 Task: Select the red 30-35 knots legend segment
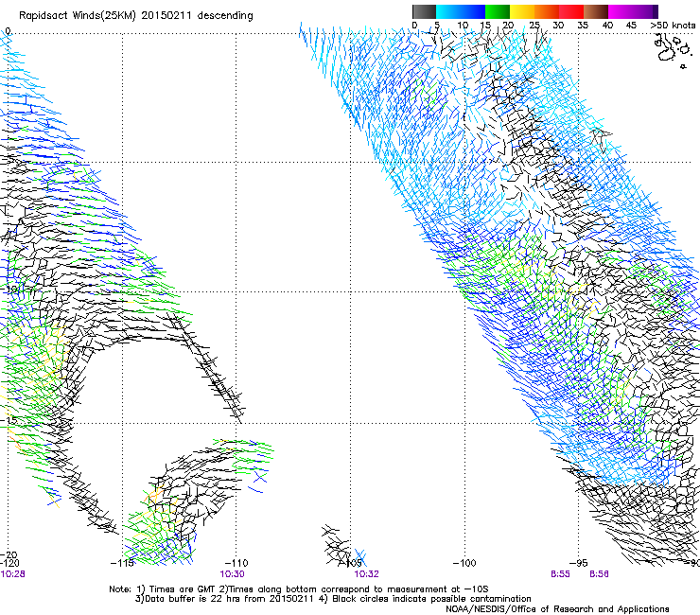(x=571, y=11)
